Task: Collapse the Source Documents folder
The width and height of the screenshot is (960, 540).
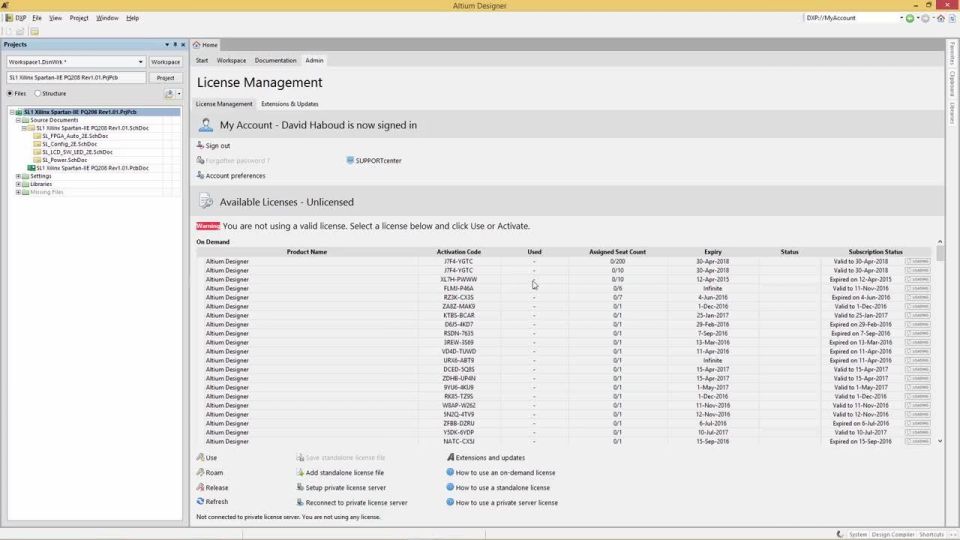Action: coord(18,120)
